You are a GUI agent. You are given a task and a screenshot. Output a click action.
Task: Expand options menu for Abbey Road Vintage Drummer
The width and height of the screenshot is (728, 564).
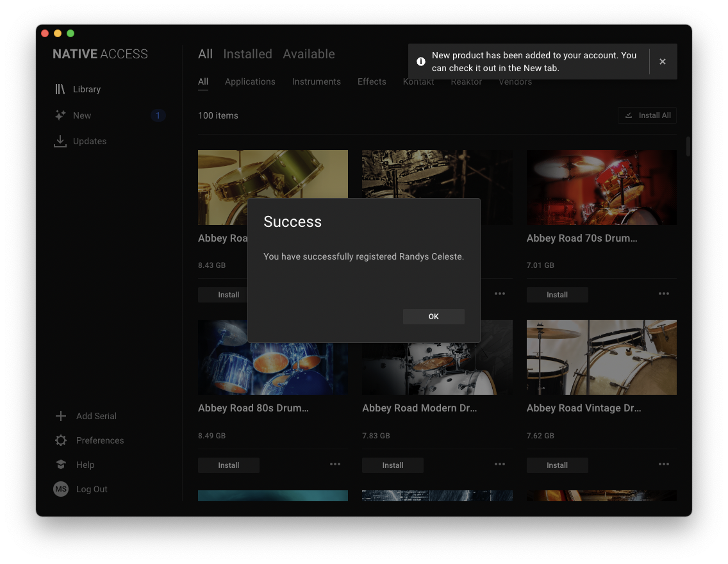coord(664,464)
